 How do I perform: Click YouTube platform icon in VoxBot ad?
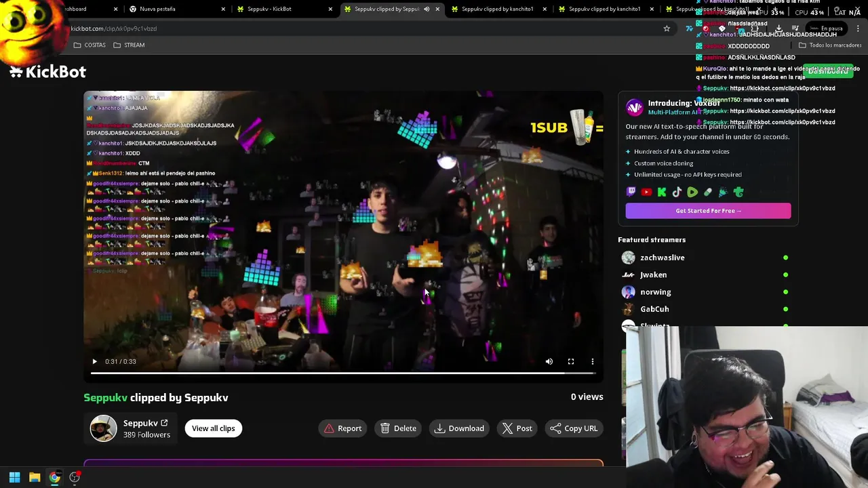pyautogui.click(x=646, y=192)
